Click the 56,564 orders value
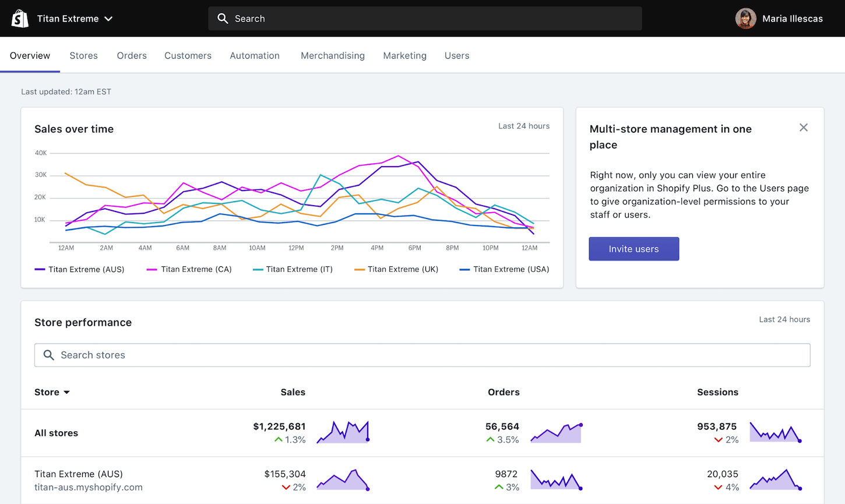Image resolution: width=845 pixels, height=504 pixels. 502,427
